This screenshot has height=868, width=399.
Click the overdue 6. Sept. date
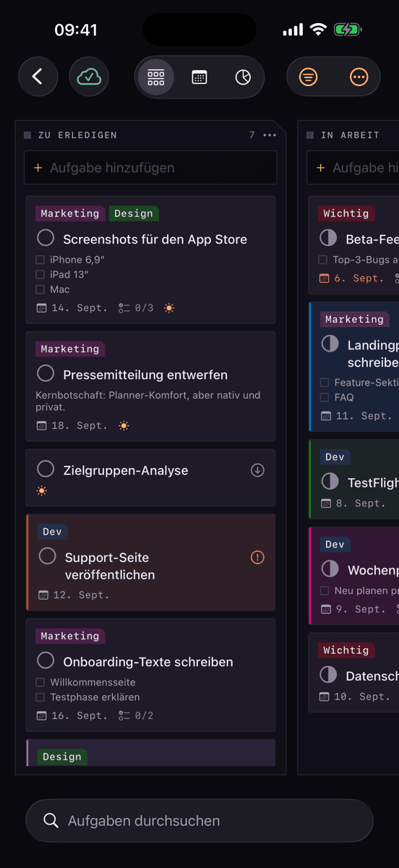click(x=352, y=278)
